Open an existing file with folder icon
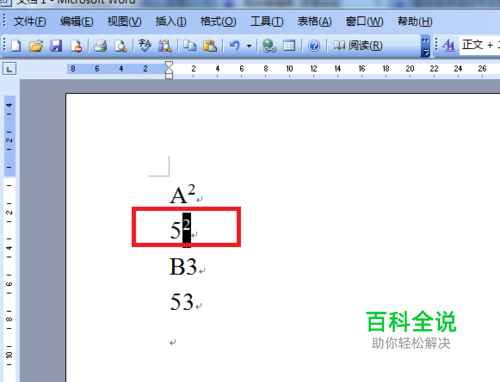Image resolution: width=500 pixels, height=382 pixels. tap(36, 46)
